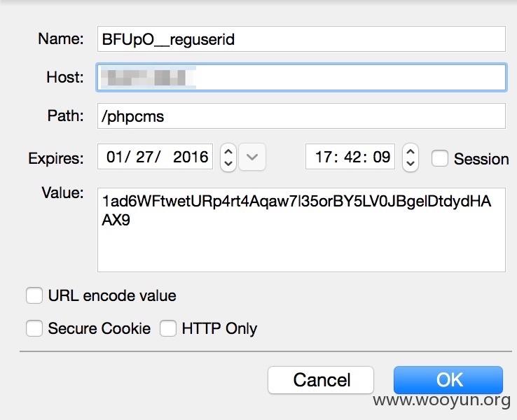Click the date stepper down arrow
Image resolution: width=517 pixels, height=420 pixels.
pos(228,163)
